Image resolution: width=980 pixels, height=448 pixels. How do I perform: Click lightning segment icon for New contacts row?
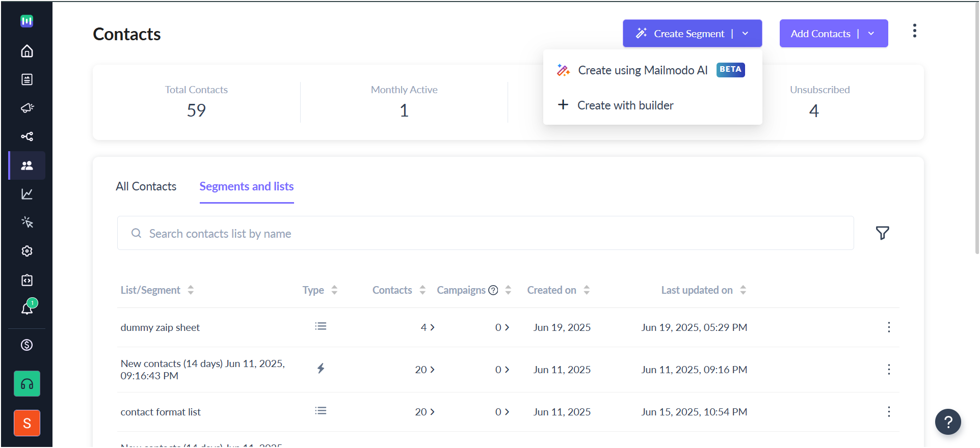tap(321, 368)
